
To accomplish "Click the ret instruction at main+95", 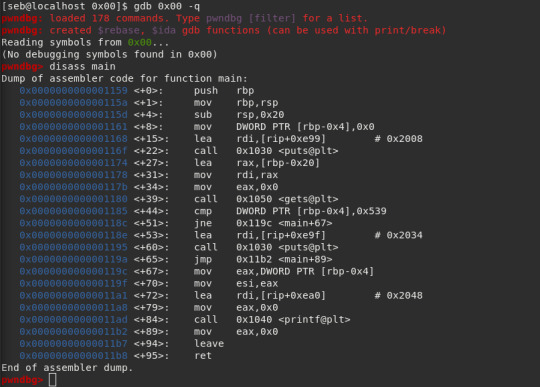I will (203, 356).
